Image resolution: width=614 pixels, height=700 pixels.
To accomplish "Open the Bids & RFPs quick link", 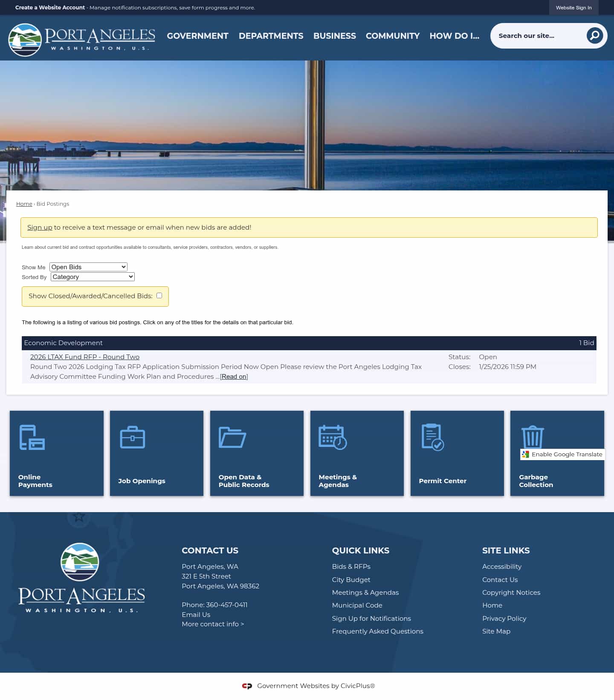I will pyautogui.click(x=351, y=567).
